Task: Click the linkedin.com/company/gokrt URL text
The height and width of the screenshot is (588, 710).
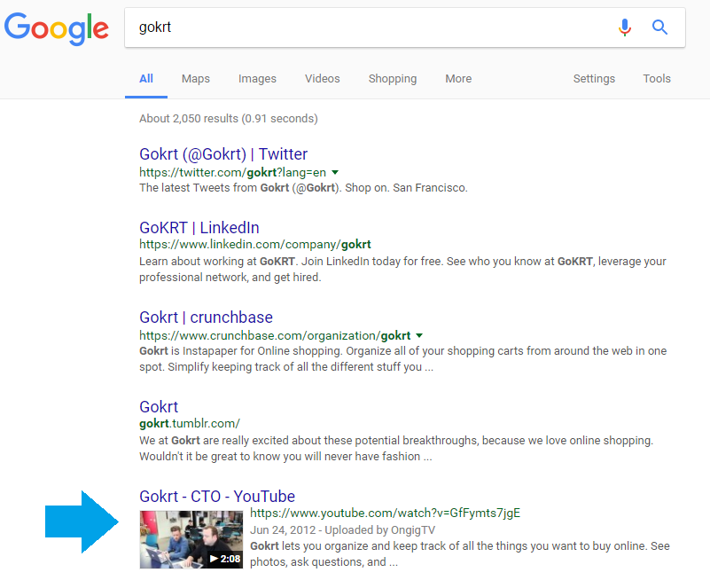Action: 255,245
